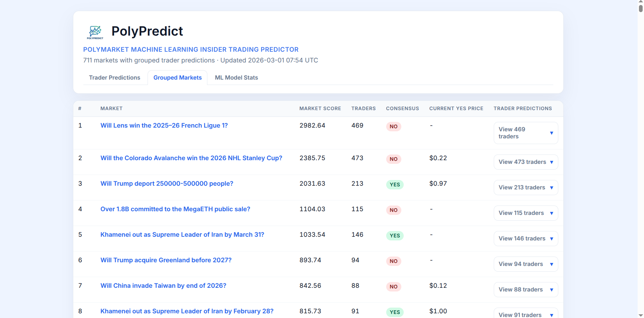Click the NO badge for the MegaETH market

394,210
